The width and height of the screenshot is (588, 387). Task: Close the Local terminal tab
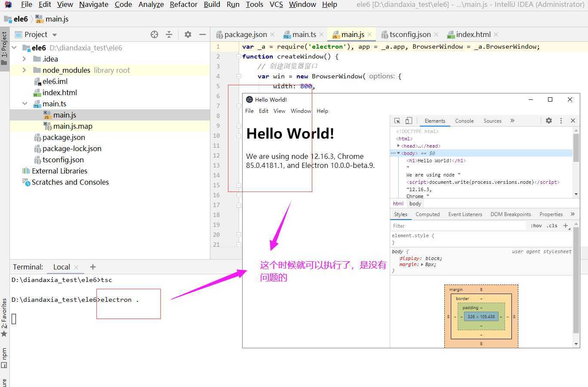[x=76, y=267]
